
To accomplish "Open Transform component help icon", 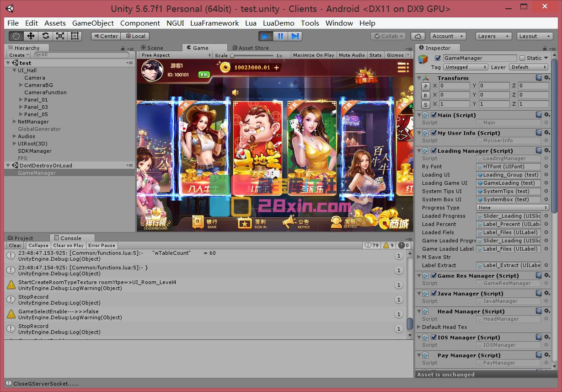I will tap(539, 78).
